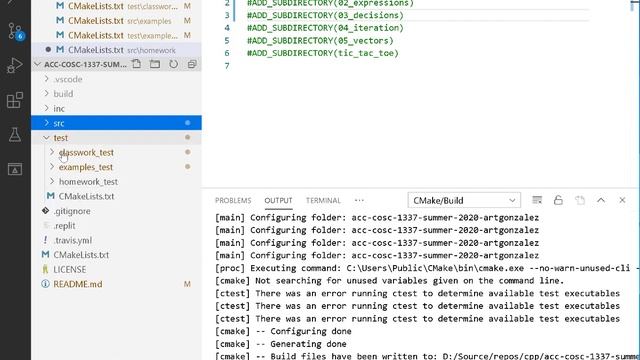Open the .gitignore file
640x360 pixels.
tap(116, 211)
